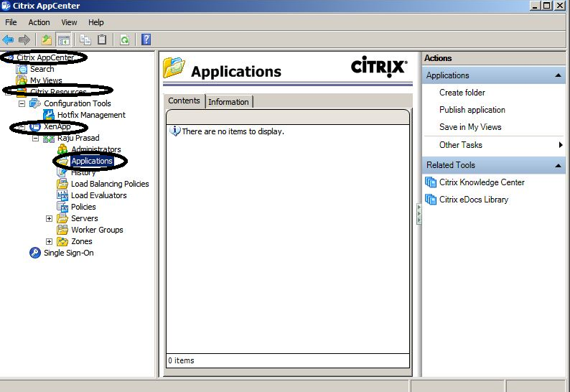Screen dimensions: 570x392
Task: Click 'There are no items to display' message
Action: [x=233, y=131]
